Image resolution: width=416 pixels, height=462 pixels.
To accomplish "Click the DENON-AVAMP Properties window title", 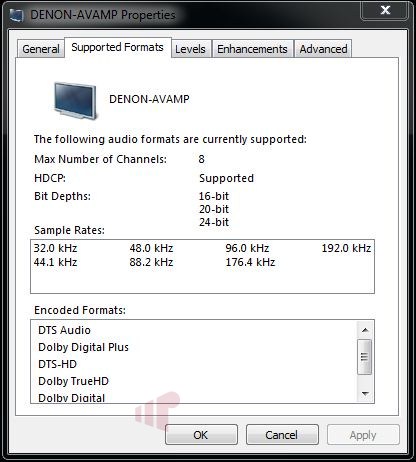I will click(103, 15).
